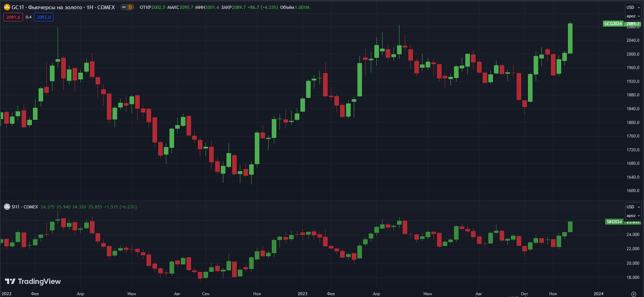The height and width of the screenshot is (297, 644).
Task: Click the blue 2092.0 buy price button
Action: coord(44,17)
